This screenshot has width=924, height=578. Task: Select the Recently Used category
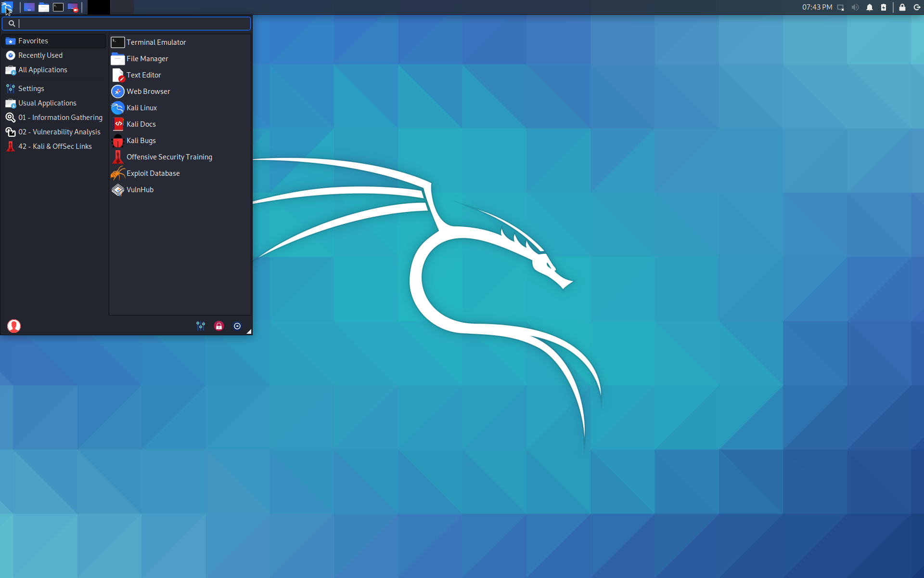pos(54,55)
